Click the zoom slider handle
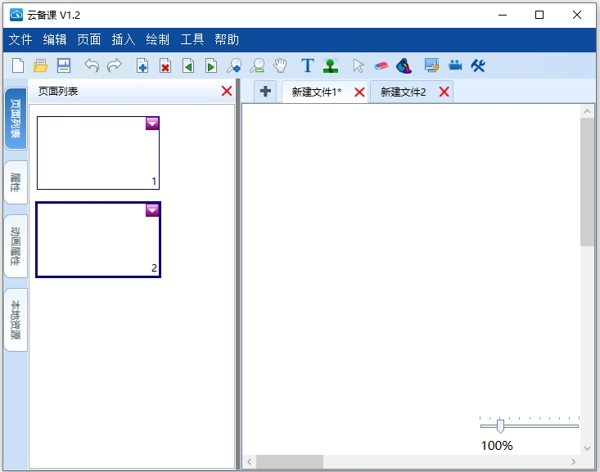 (x=500, y=426)
